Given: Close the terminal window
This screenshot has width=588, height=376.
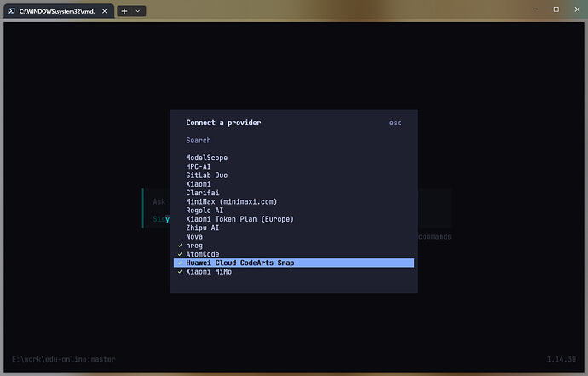Looking at the screenshot, I should (x=577, y=9).
